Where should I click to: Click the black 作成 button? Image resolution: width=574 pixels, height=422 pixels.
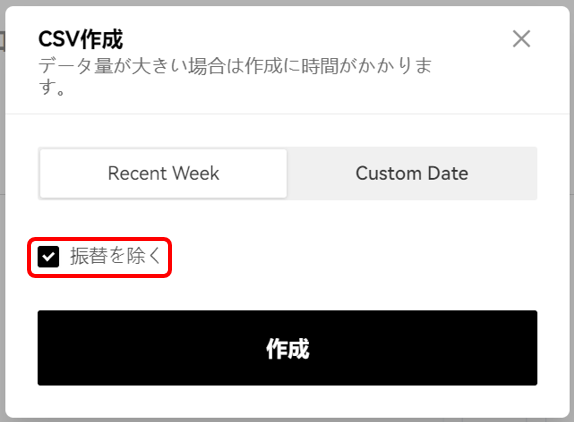tap(287, 348)
